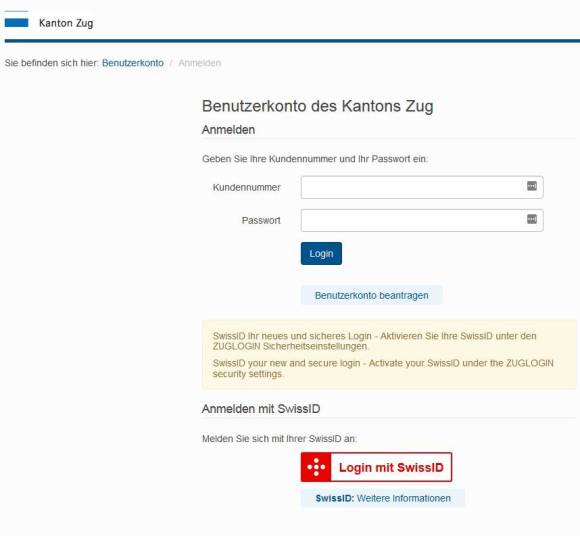Click the password manager icon in Kundennummer field
Viewport: 580px width, 536px height.
pos(532,186)
